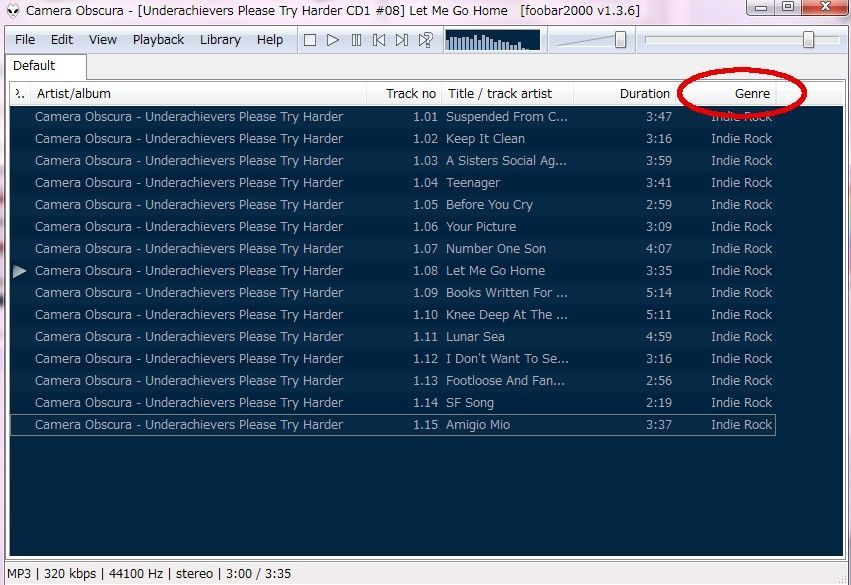This screenshot has height=585, width=851.
Task: Click duration 2:56 of track 1.13
Action: [x=659, y=380]
